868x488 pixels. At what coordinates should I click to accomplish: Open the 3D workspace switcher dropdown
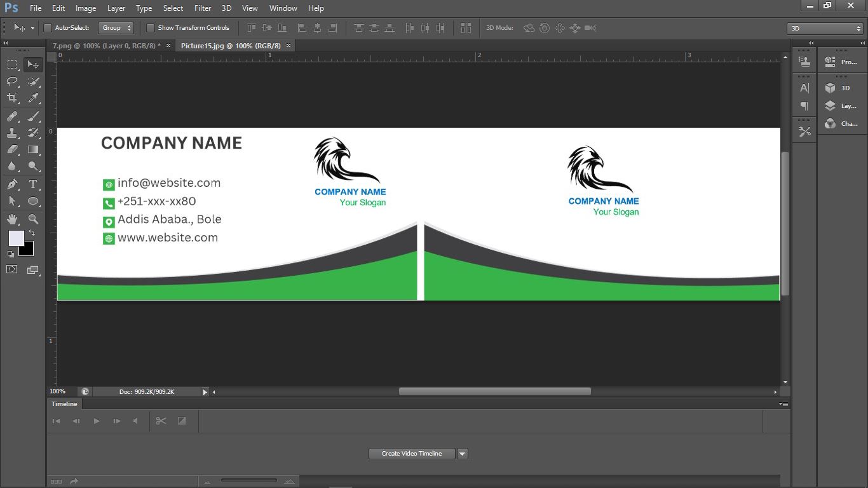[825, 29]
